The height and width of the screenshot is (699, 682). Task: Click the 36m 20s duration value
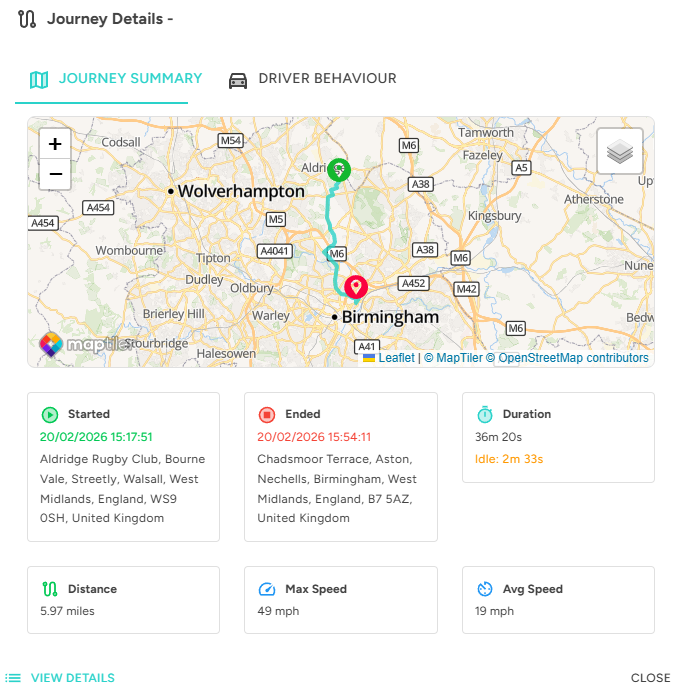point(498,437)
